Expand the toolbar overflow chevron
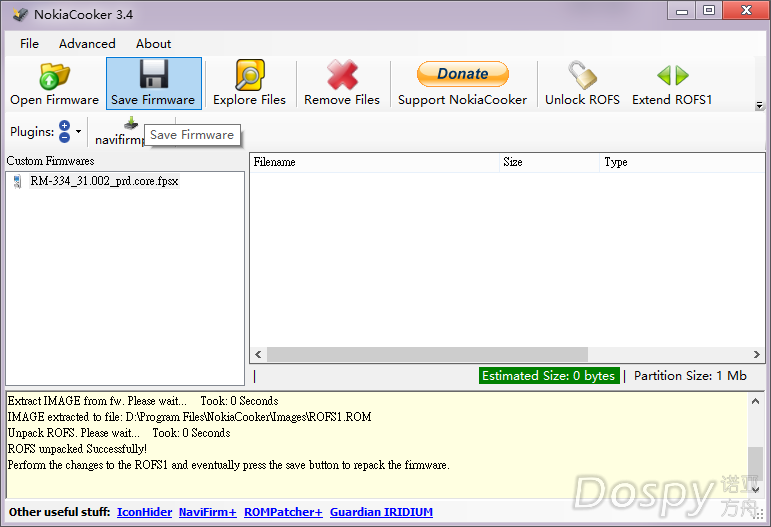Image resolution: width=771 pixels, height=527 pixels. [759, 105]
